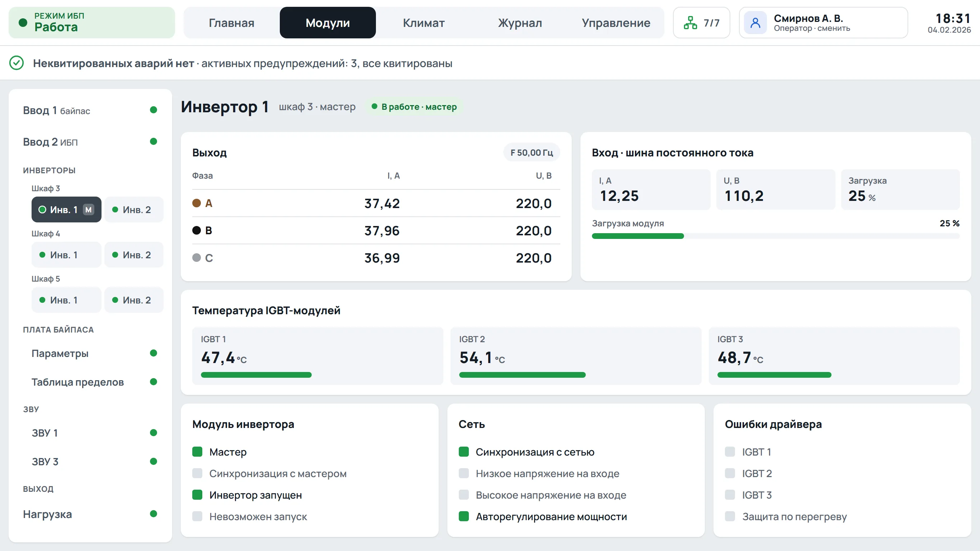Click the РЕЖИМ ИБП Работа status button

point(92,23)
